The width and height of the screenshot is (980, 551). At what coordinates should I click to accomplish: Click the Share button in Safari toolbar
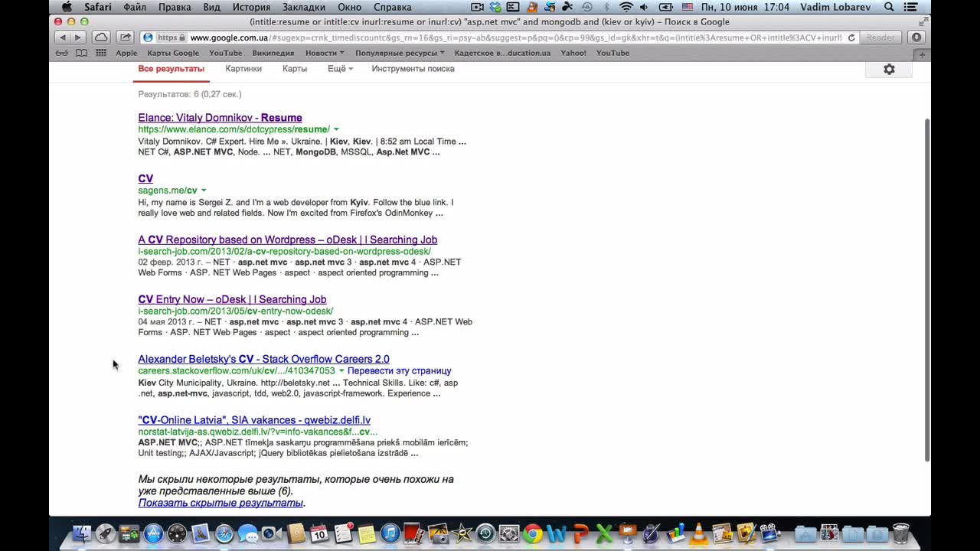click(126, 37)
